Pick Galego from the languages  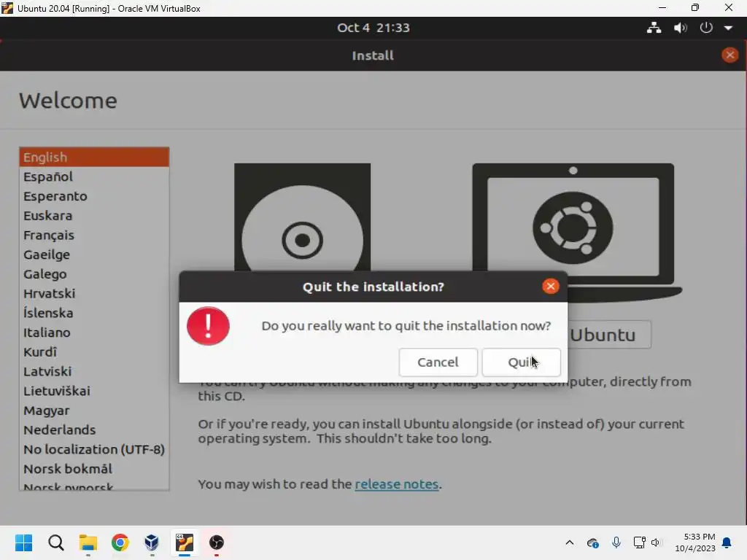coord(94,274)
